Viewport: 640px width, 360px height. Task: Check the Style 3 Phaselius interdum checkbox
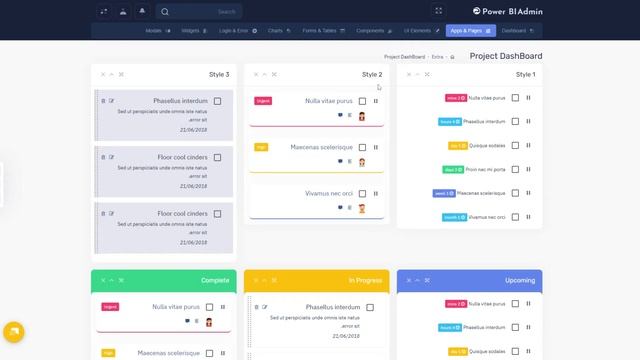218,101
